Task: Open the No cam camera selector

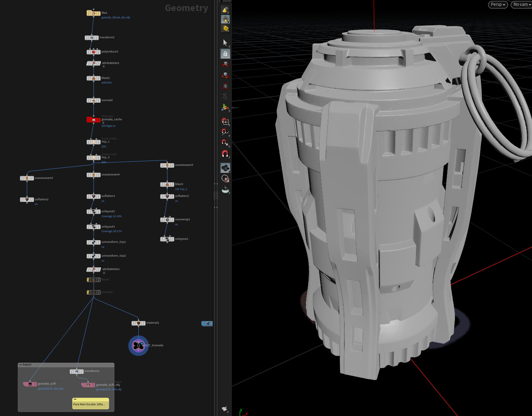Action: point(521,4)
